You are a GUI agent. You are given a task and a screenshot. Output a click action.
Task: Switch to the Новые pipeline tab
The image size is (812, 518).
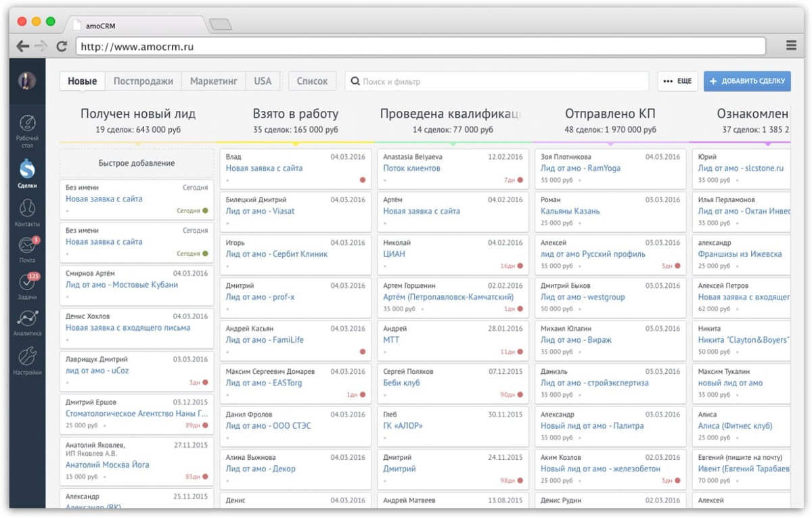(82, 81)
